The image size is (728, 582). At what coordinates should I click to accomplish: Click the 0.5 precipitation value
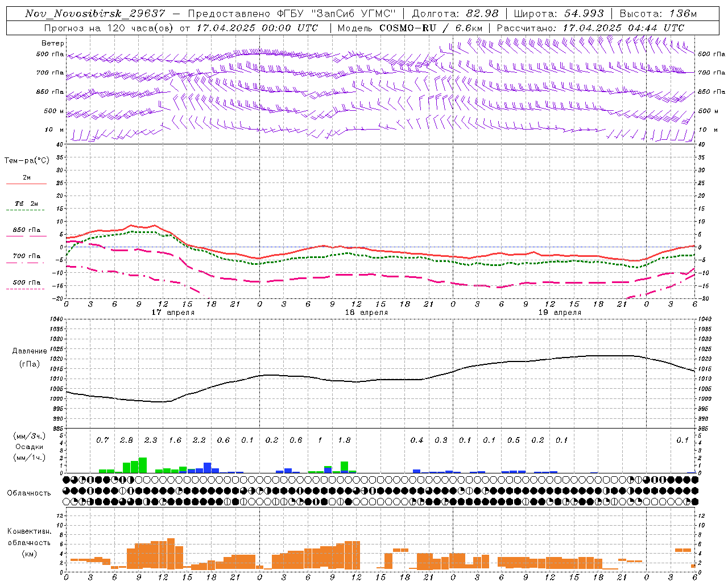tap(514, 440)
